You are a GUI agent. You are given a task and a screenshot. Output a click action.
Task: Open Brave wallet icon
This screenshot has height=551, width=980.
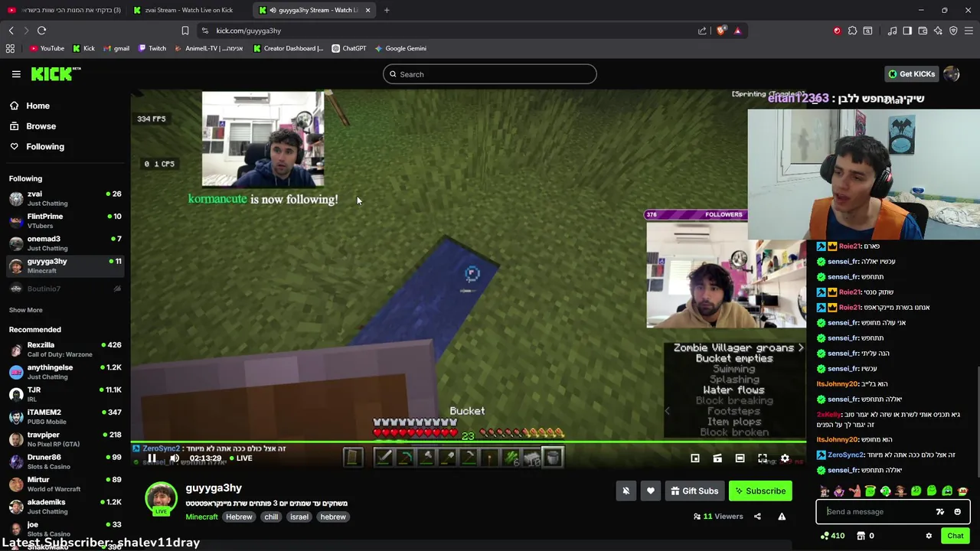pyautogui.click(x=923, y=31)
